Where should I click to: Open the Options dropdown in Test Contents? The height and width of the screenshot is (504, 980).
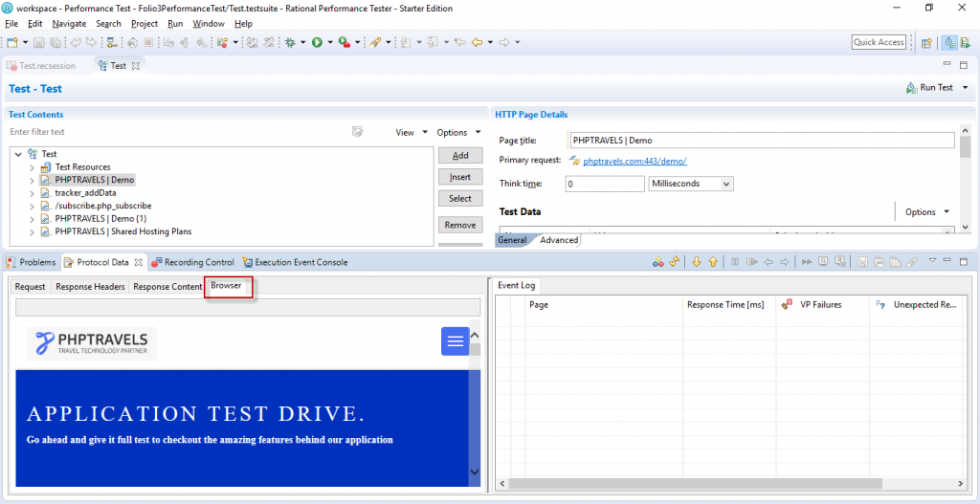479,132
